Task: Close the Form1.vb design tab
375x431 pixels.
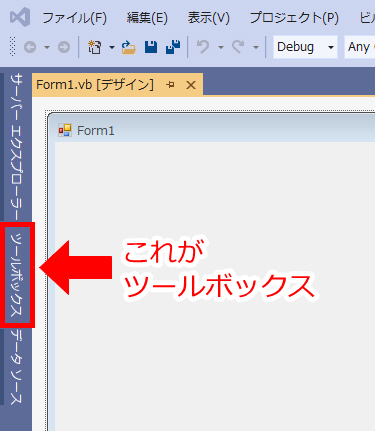Action: 191,85
